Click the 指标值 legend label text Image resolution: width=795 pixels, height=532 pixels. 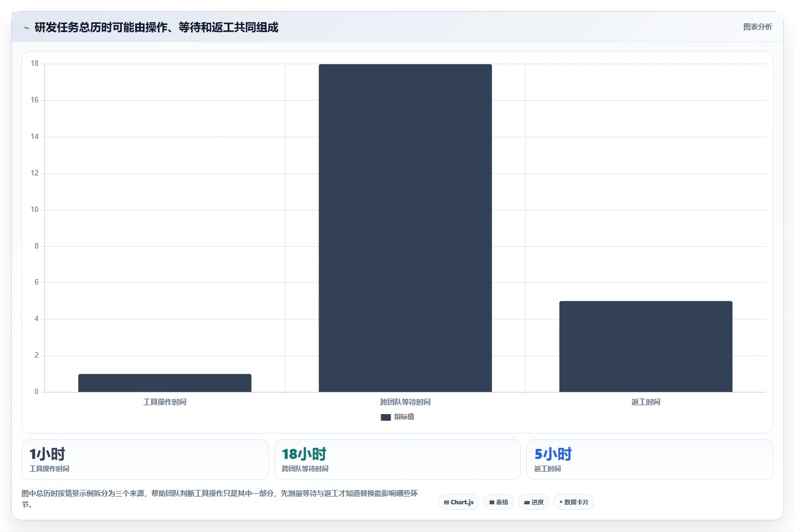[404, 417]
